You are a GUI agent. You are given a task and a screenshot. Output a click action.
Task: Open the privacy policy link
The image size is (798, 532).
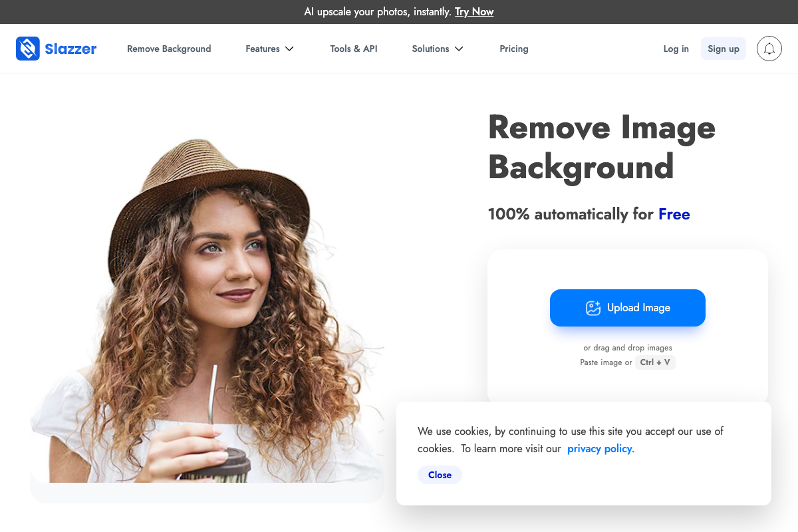(x=600, y=448)
